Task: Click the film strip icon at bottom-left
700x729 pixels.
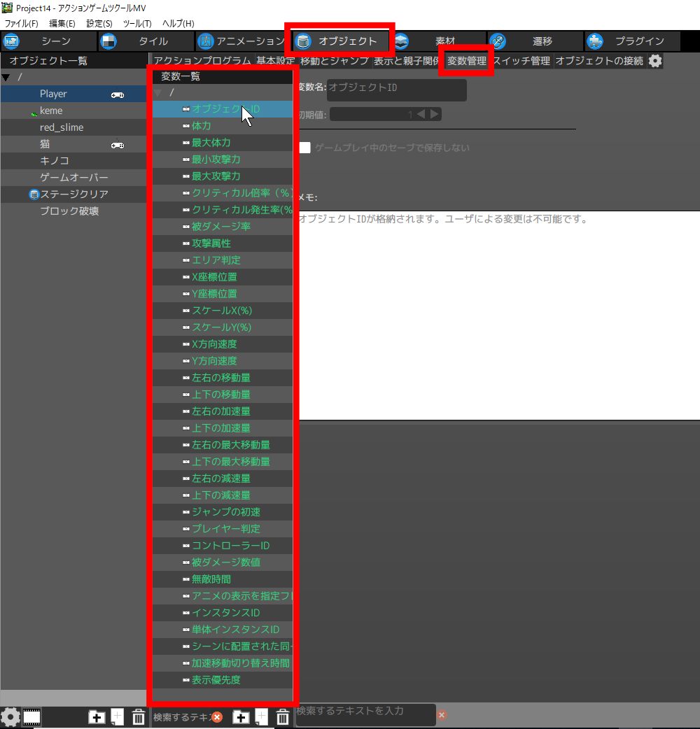Action: point(31,716)
